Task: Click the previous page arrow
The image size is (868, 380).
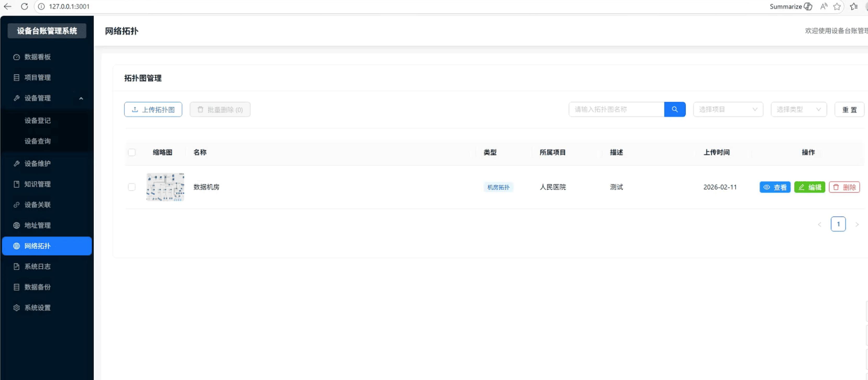Action: [819, 224]
